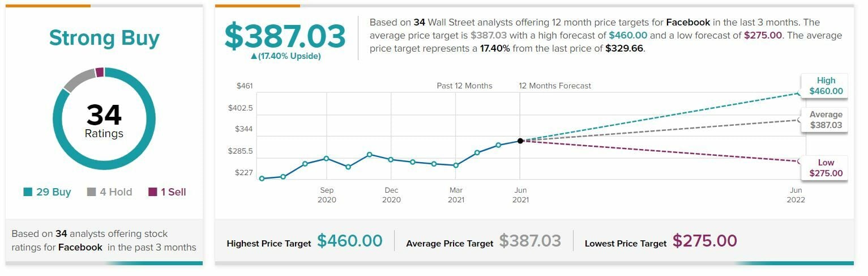This screenshot has height=276, width=868.
Task: Click the Past 12 Months chart label
Action: pyautogui.click(x=464, y=86)
